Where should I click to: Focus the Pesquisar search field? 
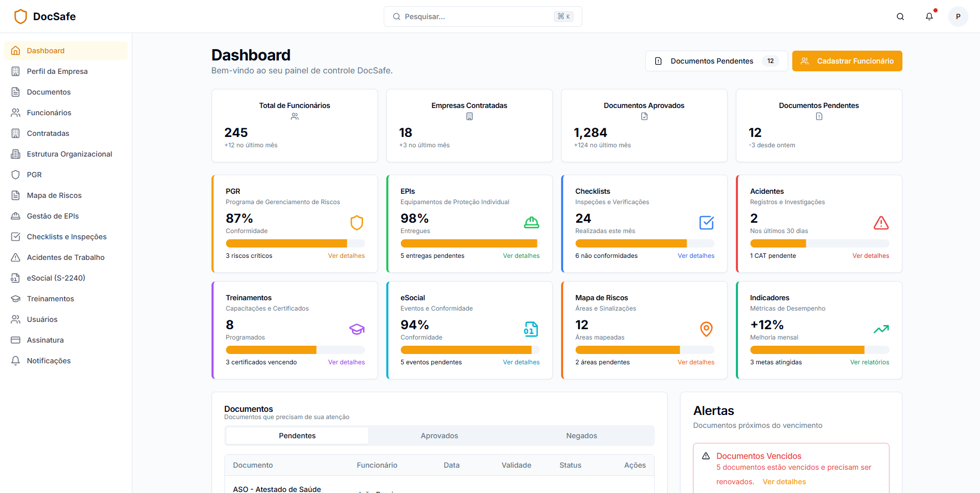pos(483,17)
